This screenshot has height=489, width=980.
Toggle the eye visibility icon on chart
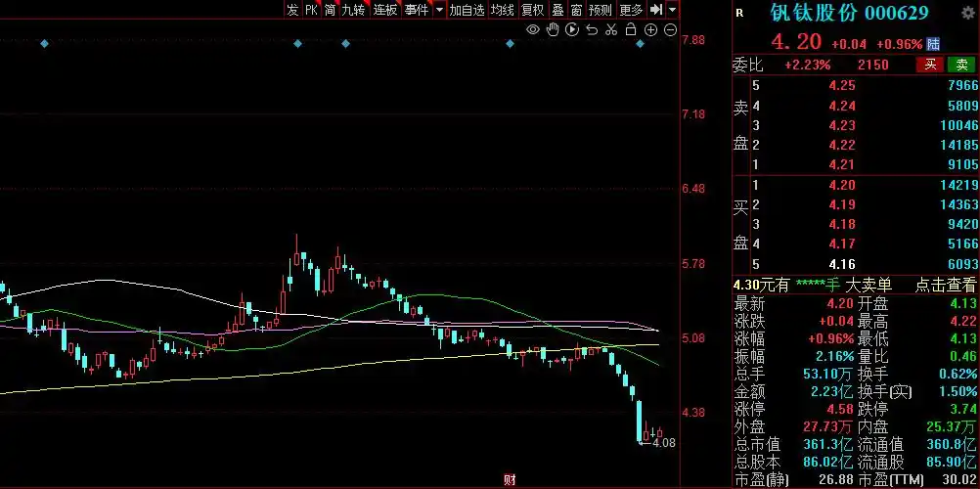pos(532,29)
